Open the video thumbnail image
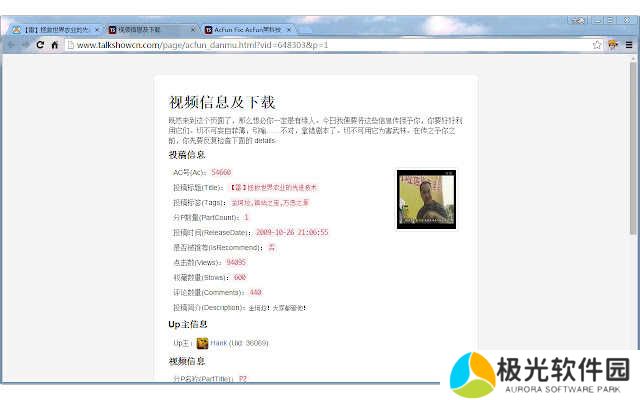The width and height of the screenshot is (640, 400). point(426,199)
